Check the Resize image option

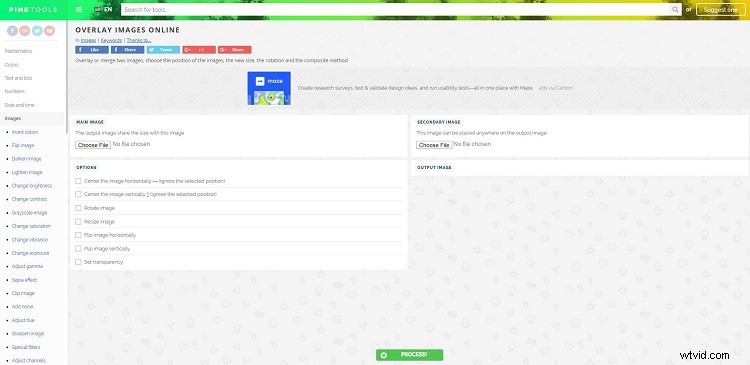78,221
